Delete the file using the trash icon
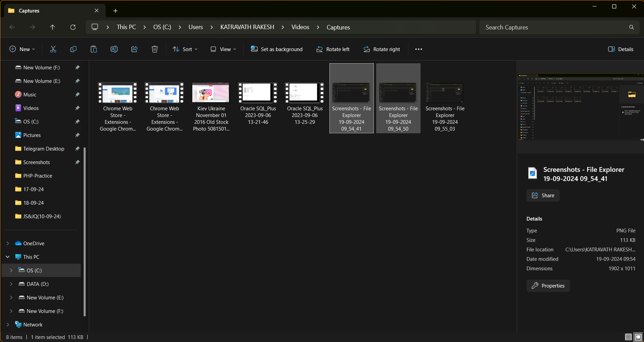The height and width of the screenshot is (342, 644). [x=155, y=49]
